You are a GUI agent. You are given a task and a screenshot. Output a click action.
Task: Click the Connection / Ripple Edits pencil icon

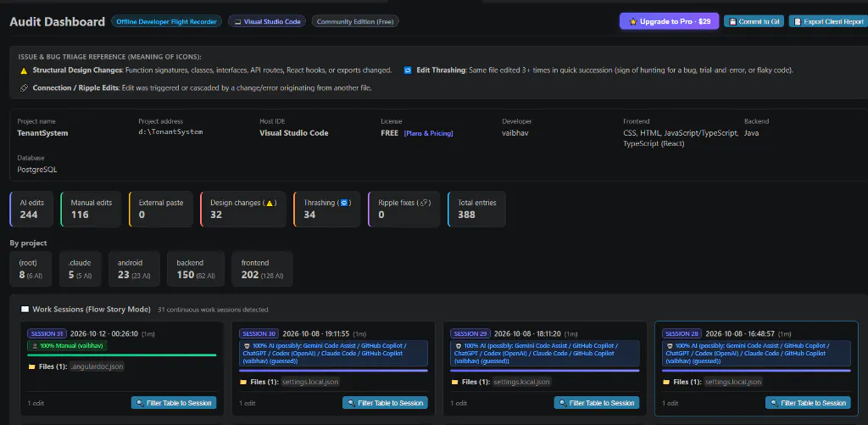tap(24, 87)
